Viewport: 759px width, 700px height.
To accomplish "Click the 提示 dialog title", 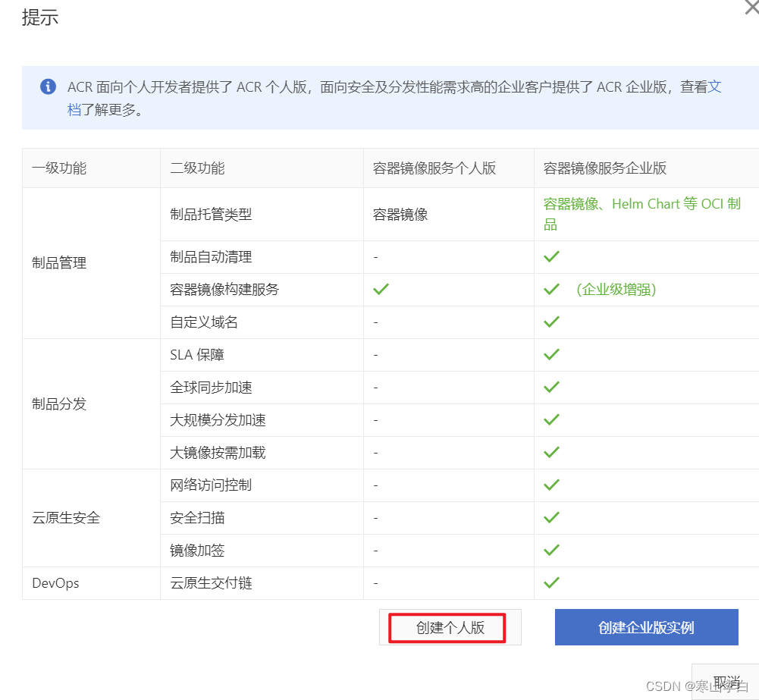I will (x=40, y=17).
